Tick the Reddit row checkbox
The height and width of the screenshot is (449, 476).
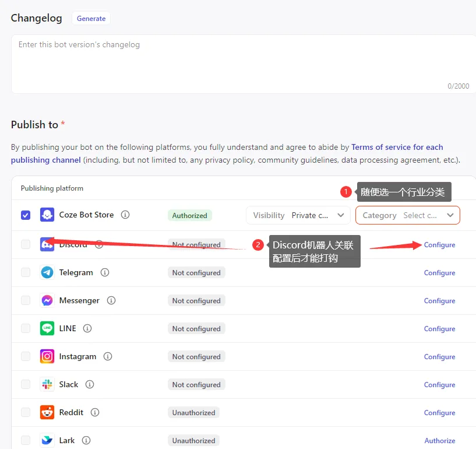(26, 412)
